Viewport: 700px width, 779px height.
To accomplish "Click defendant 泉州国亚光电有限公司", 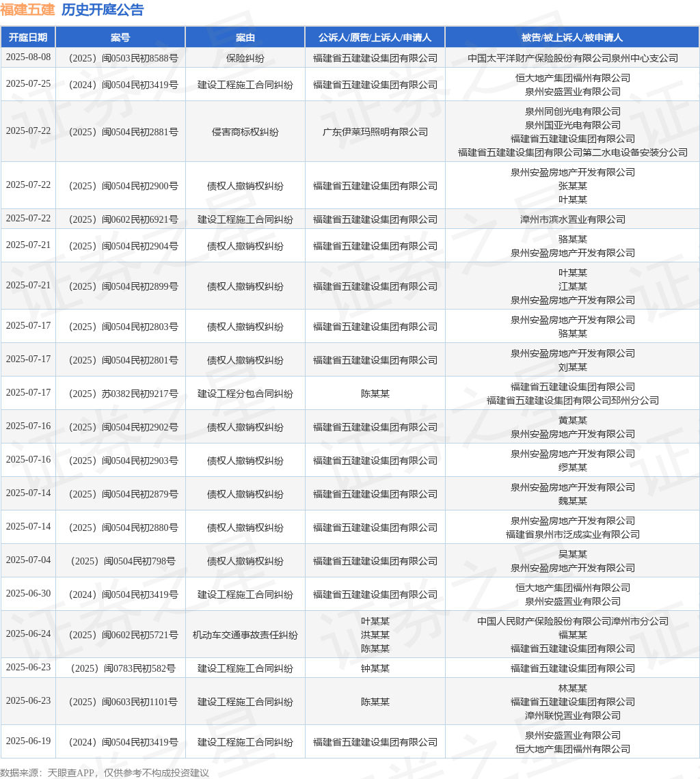I will coord(573,125).
